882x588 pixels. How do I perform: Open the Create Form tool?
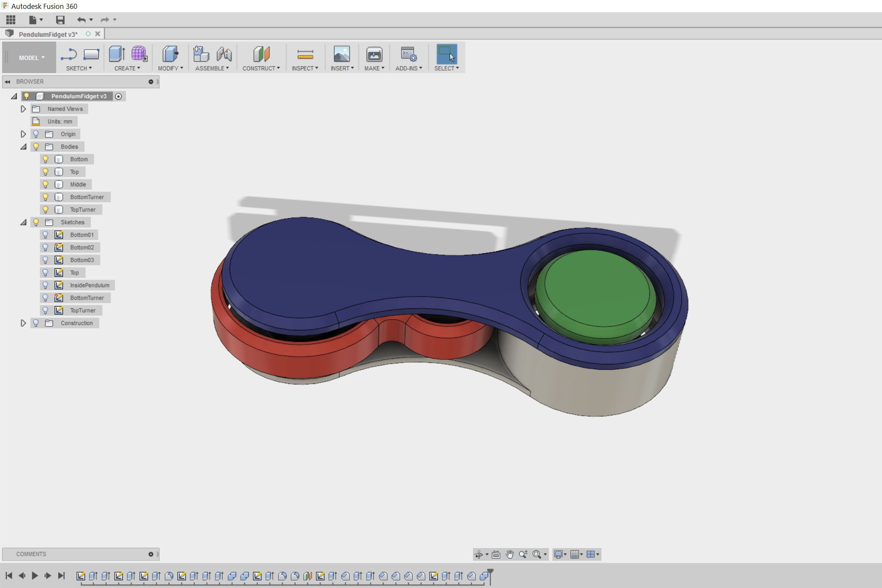139,54
